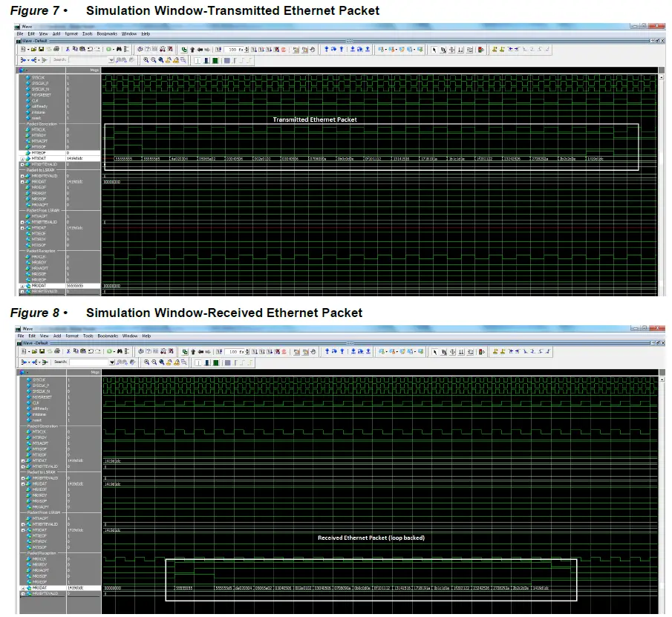The image size is (672, 617).
Task: Click the Insert Cursor icon
Action: coord(494,48)
